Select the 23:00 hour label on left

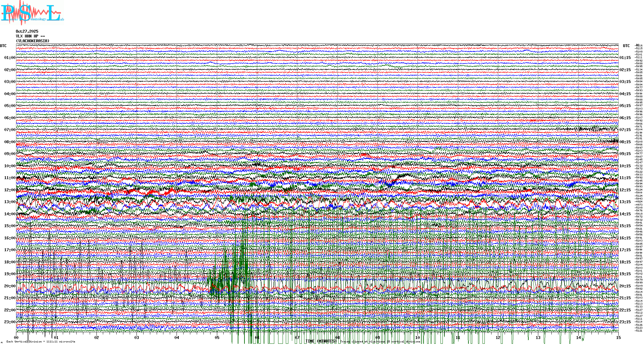click(x=10, y=322)
